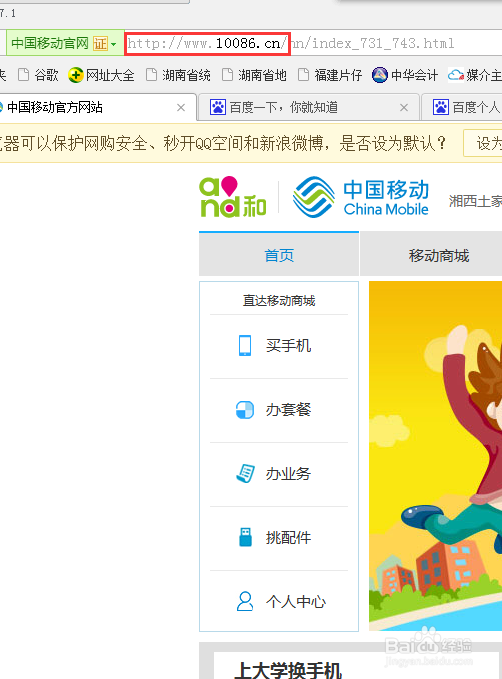Select the 首页 navigation tab
The width and height of the screenshot is (502, 679).
click(279, 254)
